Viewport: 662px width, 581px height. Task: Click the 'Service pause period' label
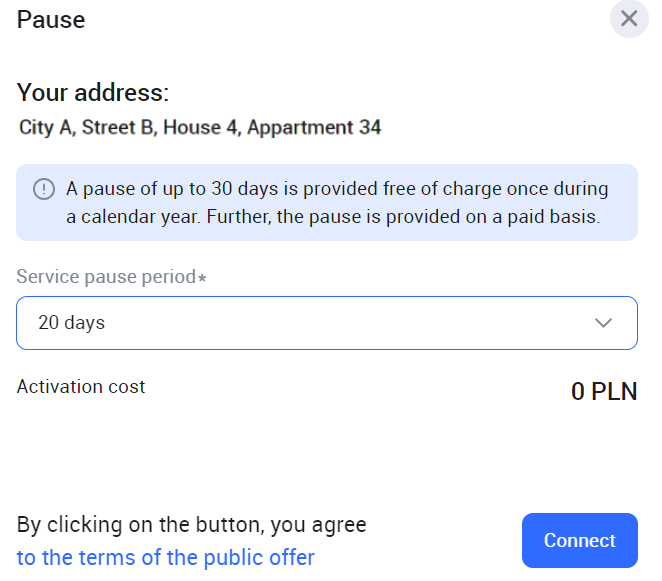coord(106,277)
